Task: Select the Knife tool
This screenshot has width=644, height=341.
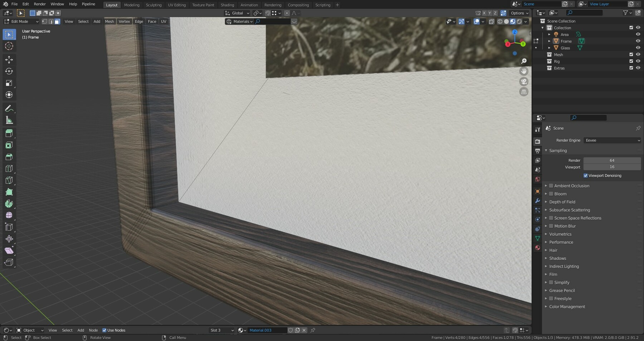Action: pos(9,180)
